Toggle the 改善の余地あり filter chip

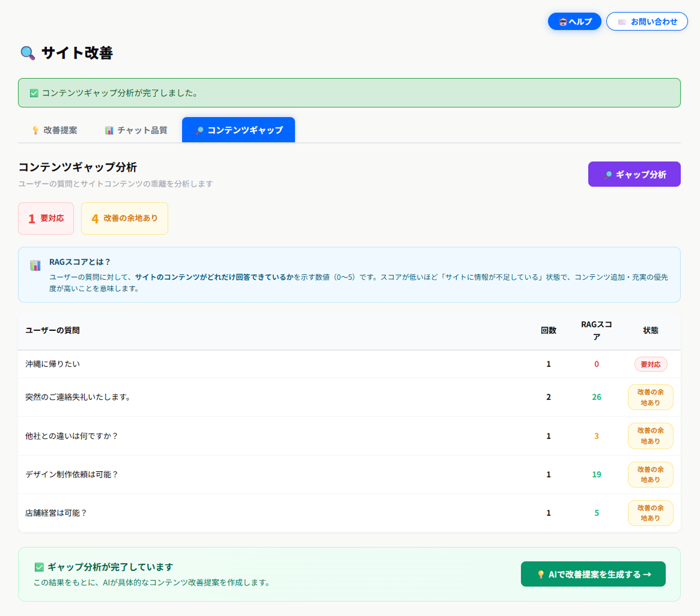click(x=124, y=219)
